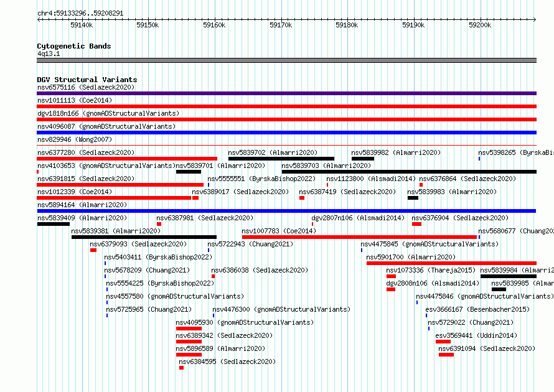Select nsv4103653 gnomADStructuralVariants label
The width and height of the screenshot is (554, 392).
106,166
